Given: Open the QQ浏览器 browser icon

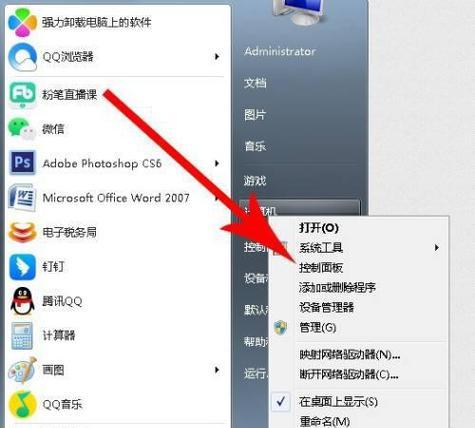Looking at the screenshot, I should click(x=22, y=57).
